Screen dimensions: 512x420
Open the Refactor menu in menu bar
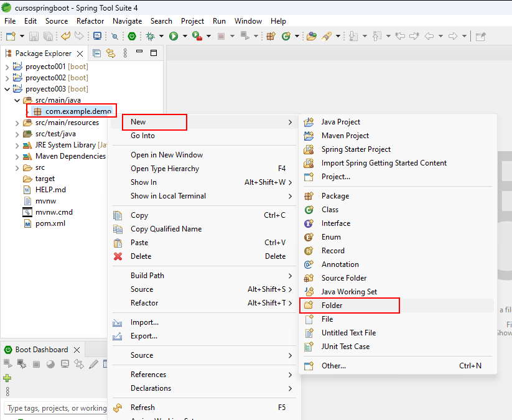[90, 21]
